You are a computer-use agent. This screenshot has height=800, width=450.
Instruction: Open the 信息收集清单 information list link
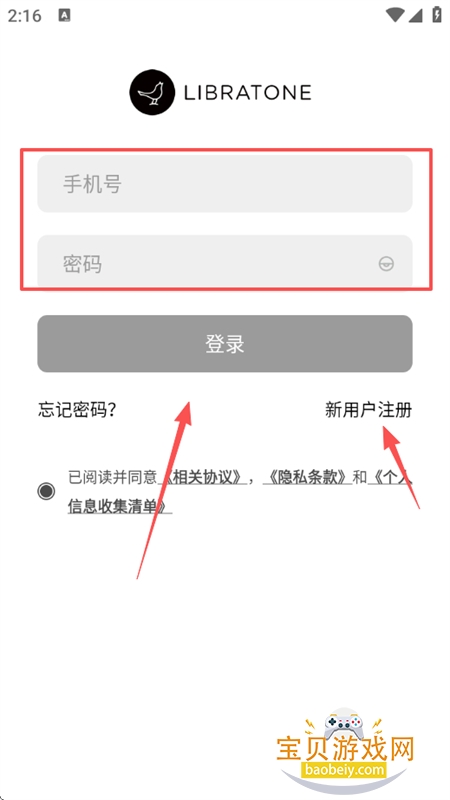[117, 507]
